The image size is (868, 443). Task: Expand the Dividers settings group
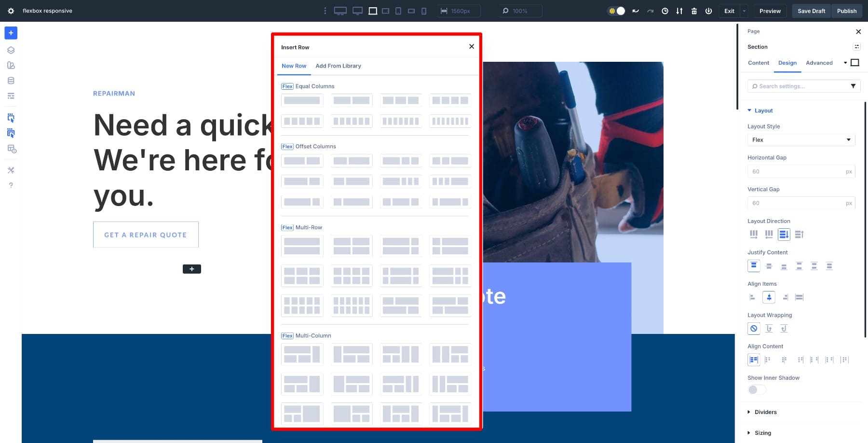coord(765,412)
